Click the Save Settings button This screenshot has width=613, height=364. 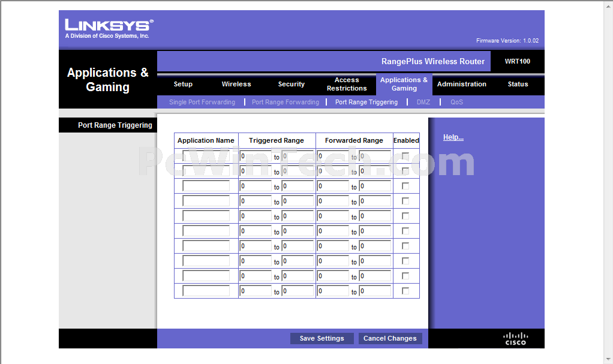(x=321, y=339)
